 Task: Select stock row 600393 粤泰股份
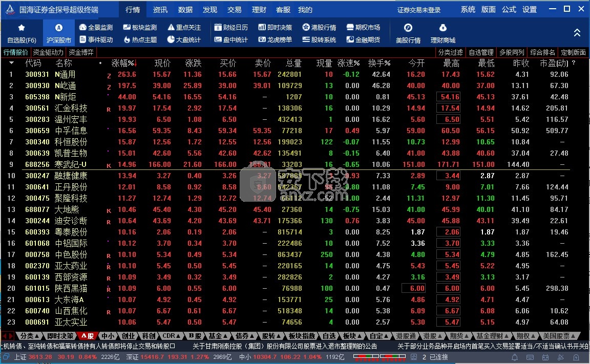pyautogui.click(x=295, y=232)
